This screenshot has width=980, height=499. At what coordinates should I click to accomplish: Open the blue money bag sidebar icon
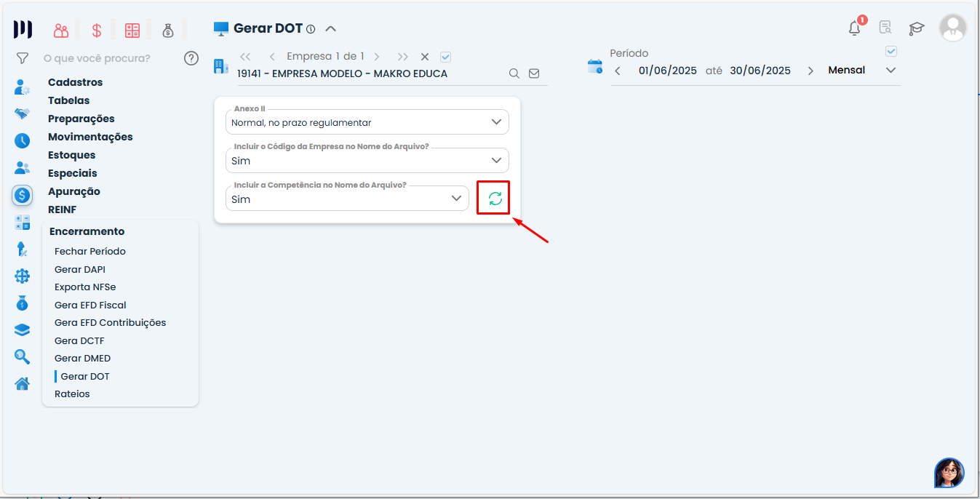(23, 303)
